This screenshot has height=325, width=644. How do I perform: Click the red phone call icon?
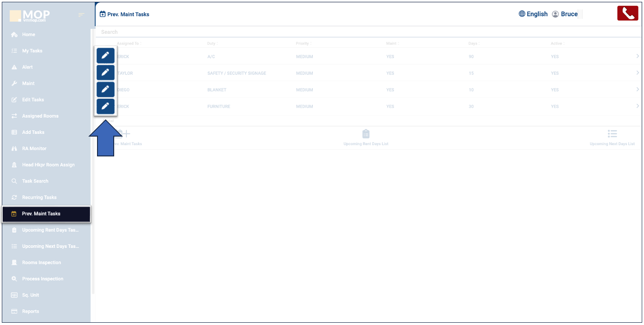627,14
